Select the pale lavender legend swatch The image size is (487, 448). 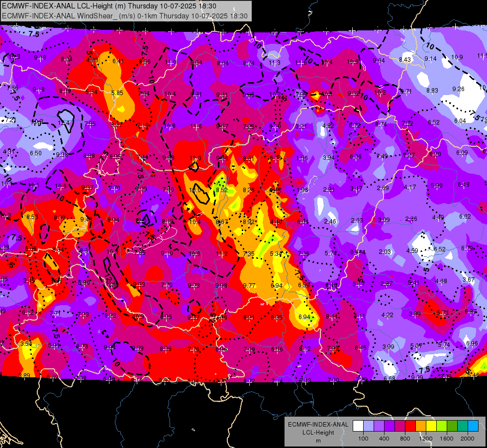click(x=369, y=426)
